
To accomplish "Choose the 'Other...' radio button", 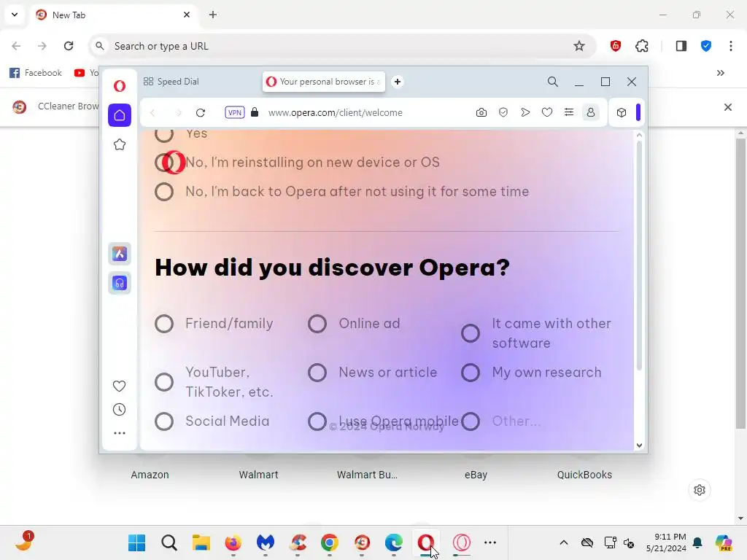I will click(x=471, y=421).
